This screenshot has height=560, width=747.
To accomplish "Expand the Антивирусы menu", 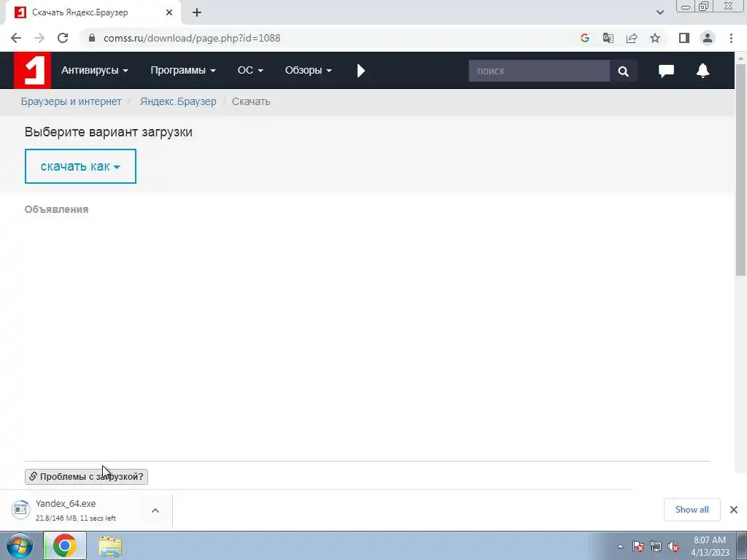I will point(94,71).
